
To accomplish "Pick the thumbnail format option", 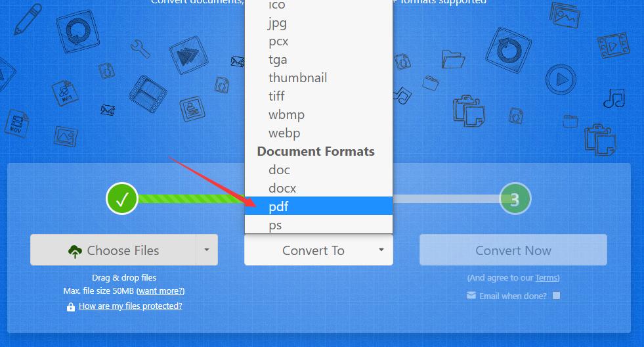I will click(318, 78).
